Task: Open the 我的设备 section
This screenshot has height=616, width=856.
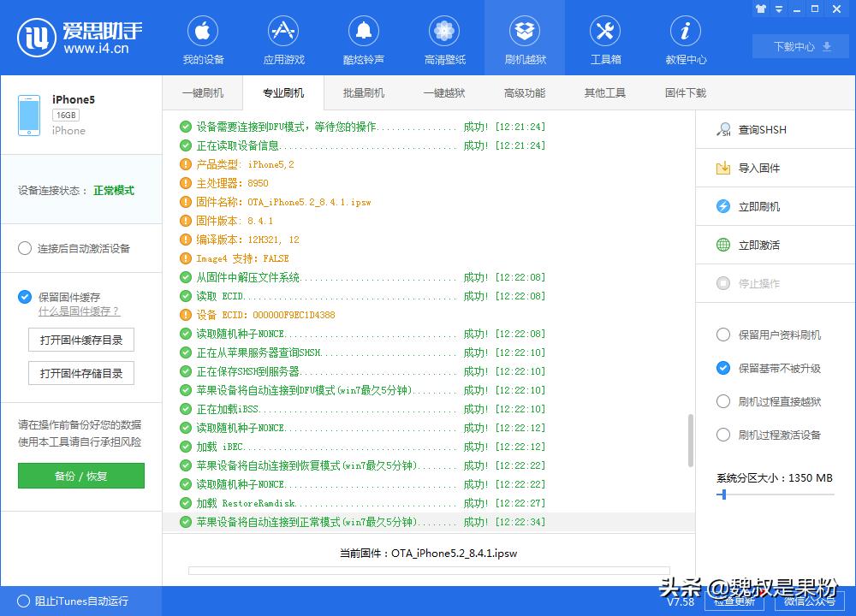Action: [x=202, y=38]
